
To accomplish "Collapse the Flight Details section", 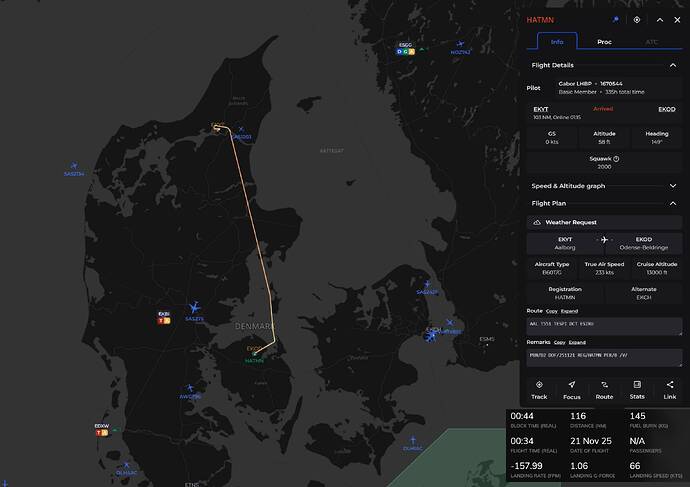I will pyautogui.click(x=673, y=65).
